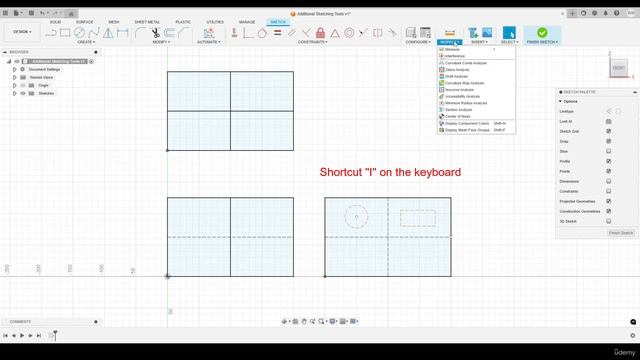Image resolution: width=640 pixels, height=360 pixels.
Task: Switch to the Sheet Metal tab
Action: 147,22
